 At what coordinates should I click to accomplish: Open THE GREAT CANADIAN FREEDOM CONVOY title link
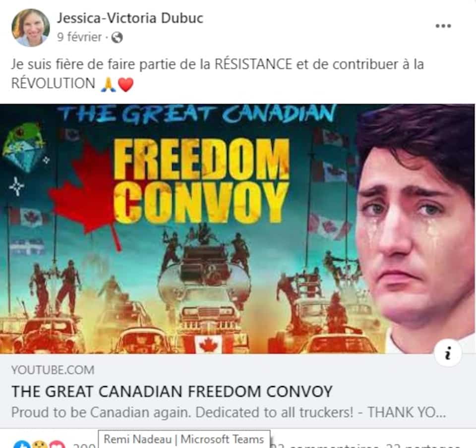click(172, 392)
